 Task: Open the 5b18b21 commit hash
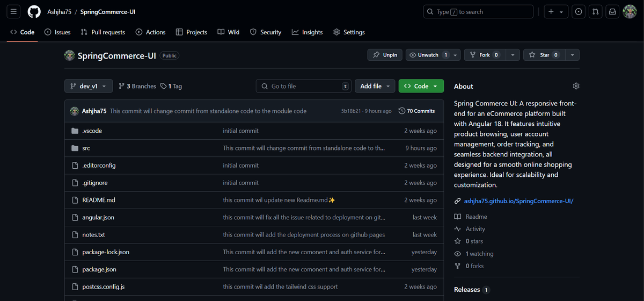350,111
